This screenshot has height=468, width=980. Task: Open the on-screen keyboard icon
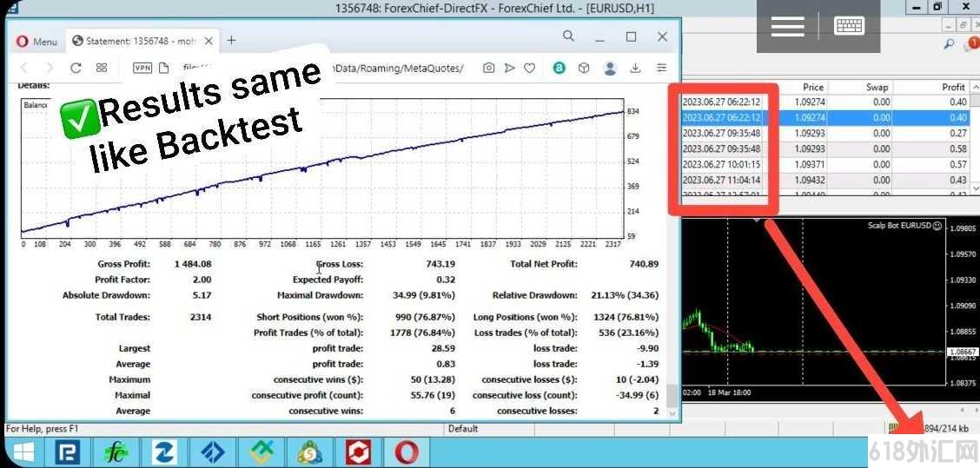click(849, 26)
